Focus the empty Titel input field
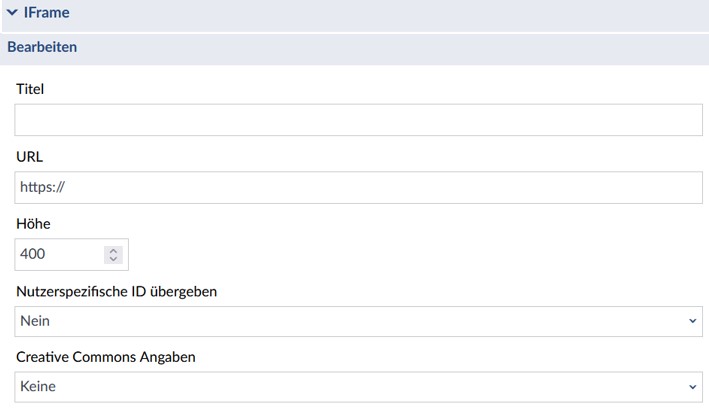The image size is (709, 413). point(358,120)
